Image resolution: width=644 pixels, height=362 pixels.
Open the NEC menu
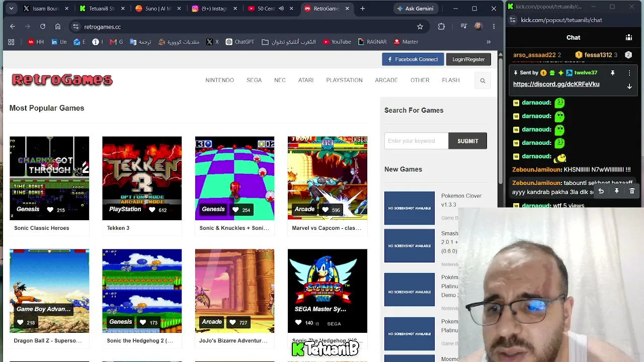[280, 80]
